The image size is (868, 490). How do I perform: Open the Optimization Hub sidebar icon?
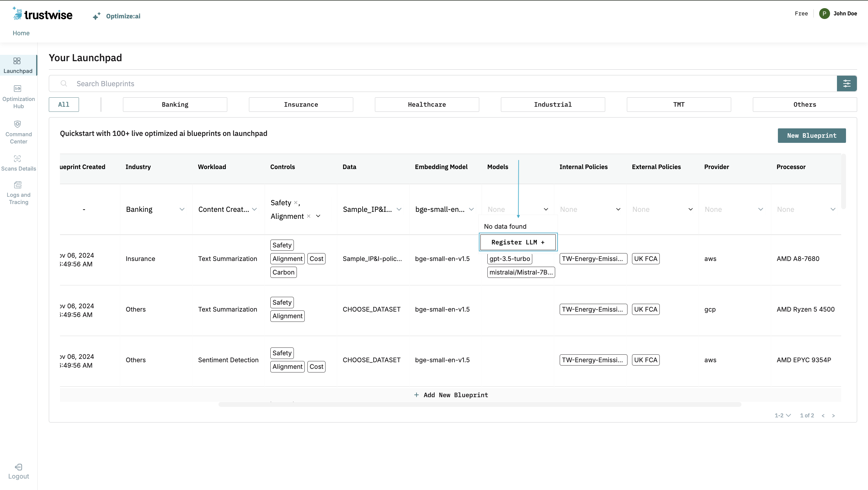click(x=17, y=89)
